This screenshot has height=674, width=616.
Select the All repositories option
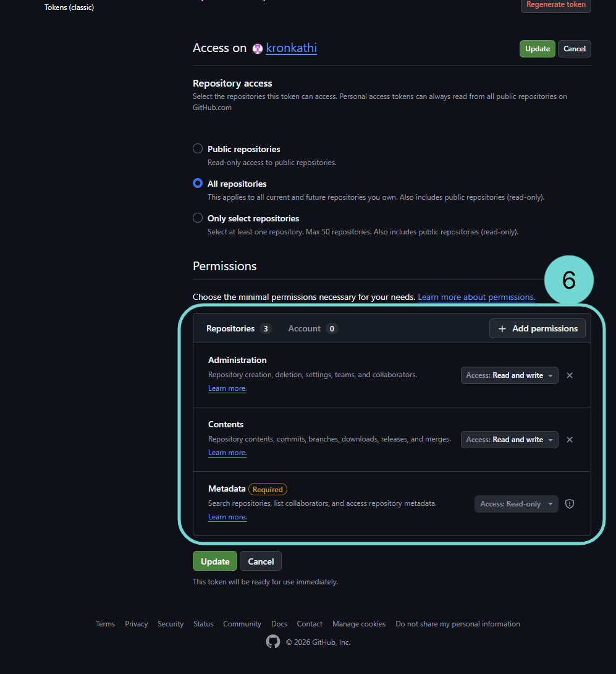[x=197, y=183]
